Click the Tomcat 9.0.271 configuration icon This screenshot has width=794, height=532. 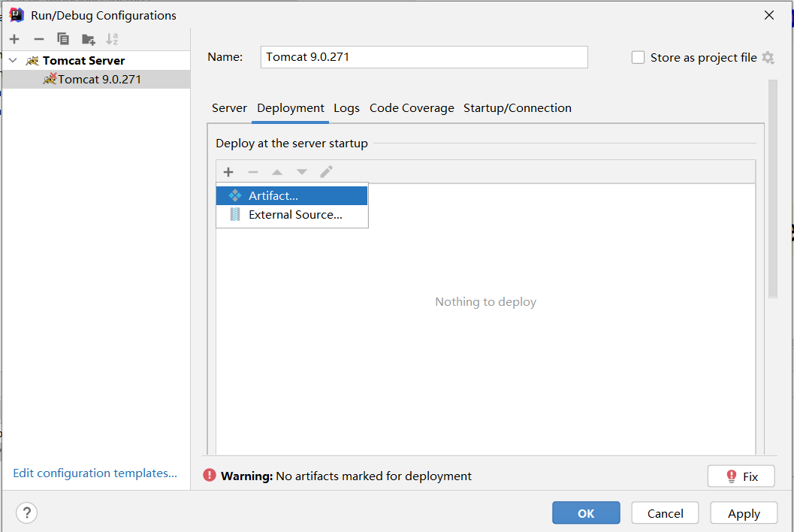(50, 79)
